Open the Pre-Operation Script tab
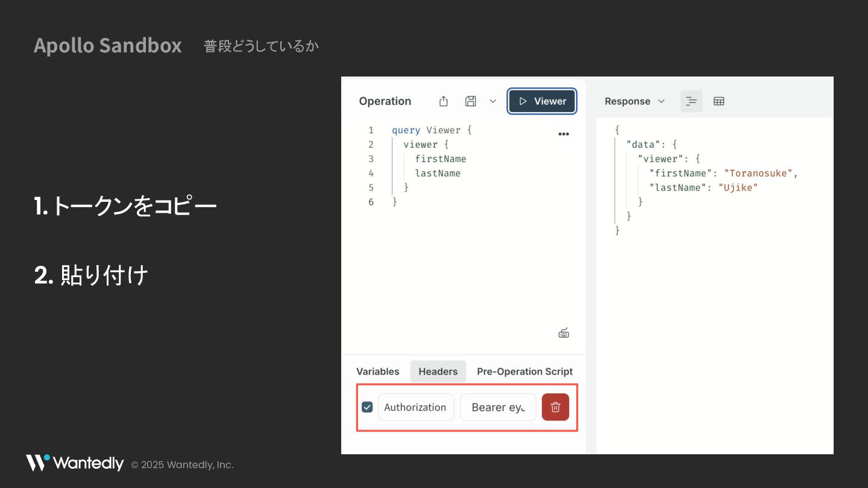The height and width of the screenshot is (488, 868). pos(524,371)
